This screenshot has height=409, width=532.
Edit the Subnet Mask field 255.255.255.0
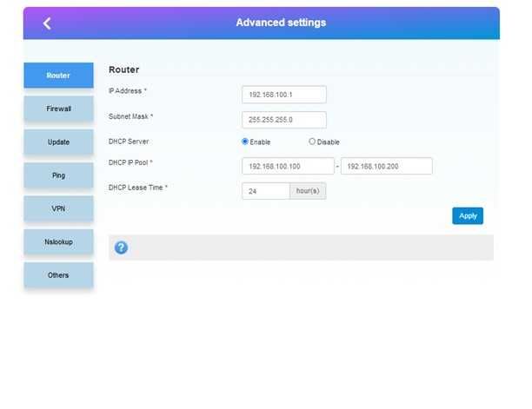(x=284, y=120)
